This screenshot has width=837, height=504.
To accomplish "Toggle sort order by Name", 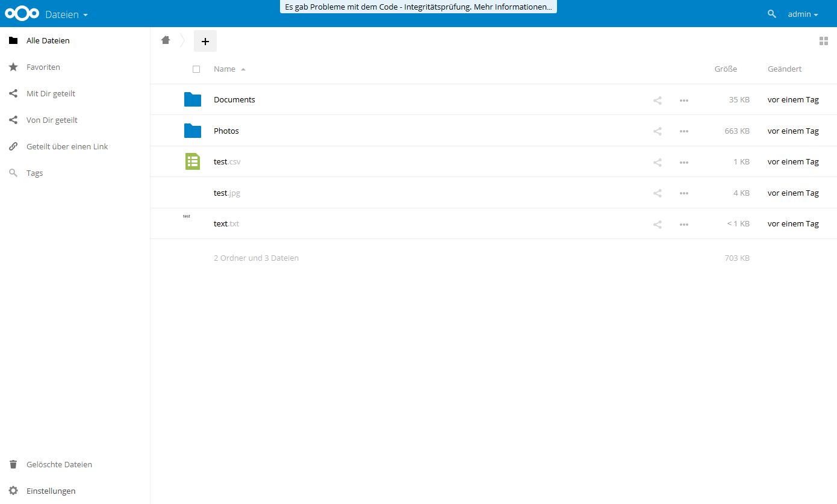I will [224, 69].
